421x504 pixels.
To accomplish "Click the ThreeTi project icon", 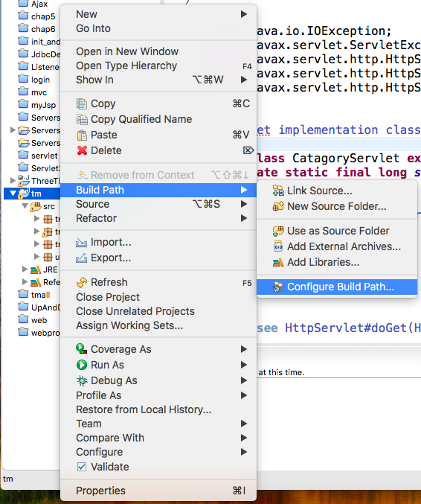I will pyautogui.click(x=24, y=181).
